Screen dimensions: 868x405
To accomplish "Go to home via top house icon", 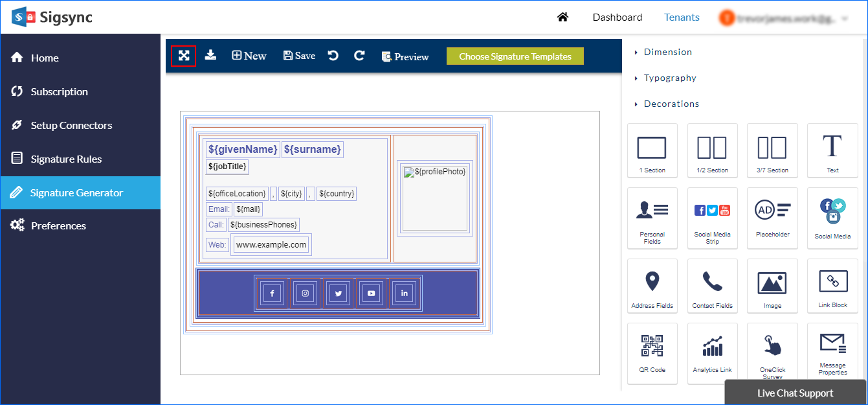I will (x=562, y=17).
